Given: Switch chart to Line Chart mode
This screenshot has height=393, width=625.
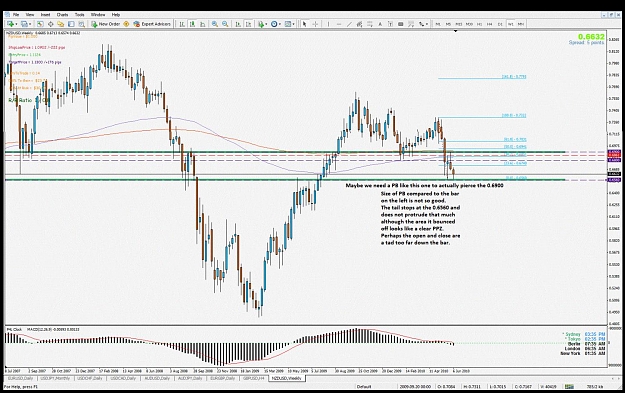Looking at the screenshot, I should coord(202,24).
